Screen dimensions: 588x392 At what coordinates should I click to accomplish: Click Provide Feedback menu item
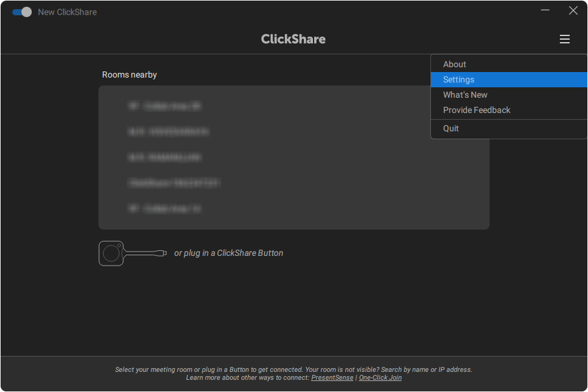tap(476, 110)
